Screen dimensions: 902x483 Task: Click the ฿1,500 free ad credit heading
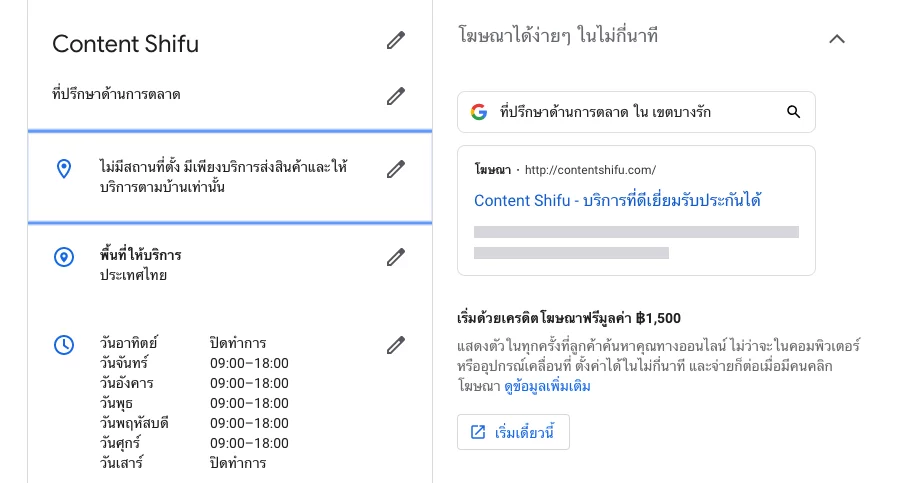click(569, 318)
